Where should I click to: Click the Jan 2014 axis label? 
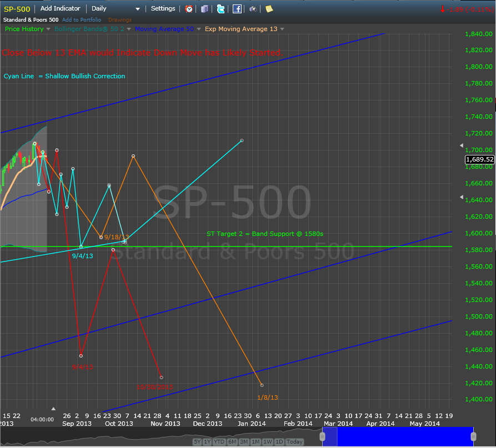tap(252, 424)
